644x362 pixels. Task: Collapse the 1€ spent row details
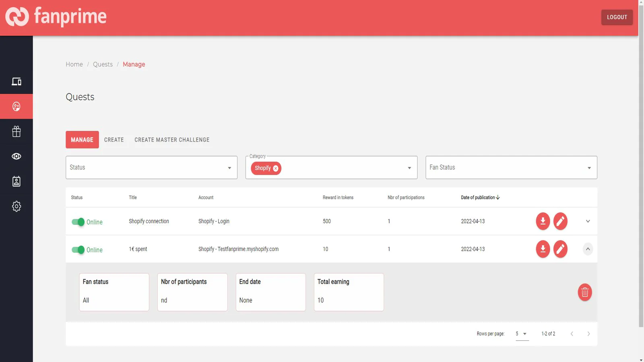(x=588, y=249)
